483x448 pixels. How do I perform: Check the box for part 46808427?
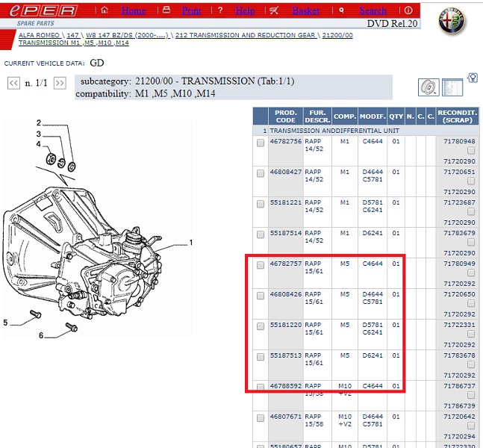click(261, 173)
